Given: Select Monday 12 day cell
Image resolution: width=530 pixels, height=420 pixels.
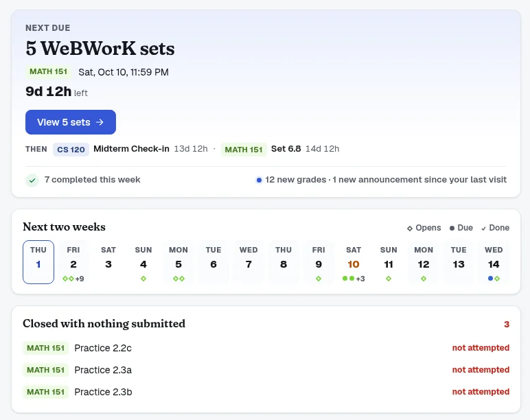Looking at the screenshot, I should 424,262.
